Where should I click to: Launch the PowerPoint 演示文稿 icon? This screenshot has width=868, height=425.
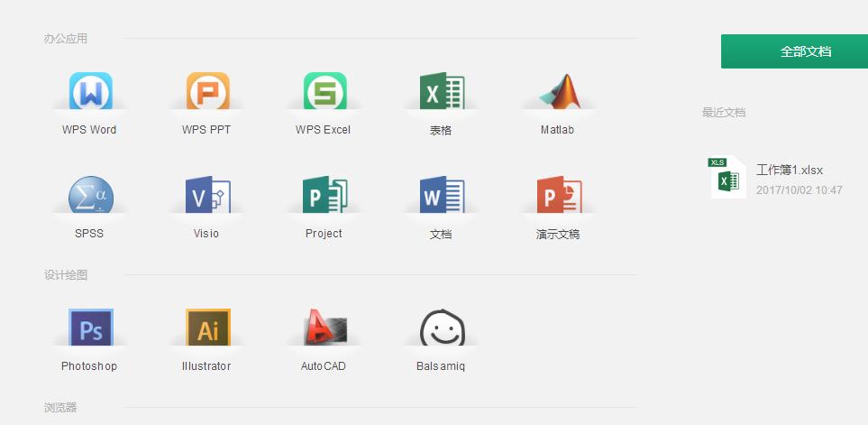[x=559, y=195]
